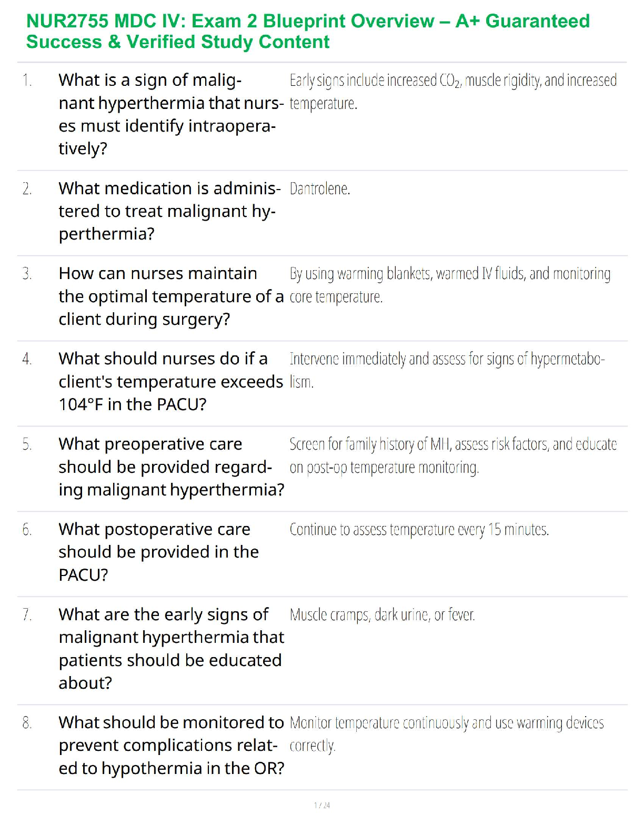
Task: Select the 'Monitor temperature continuously' answer
Action: tap(446, 733)
